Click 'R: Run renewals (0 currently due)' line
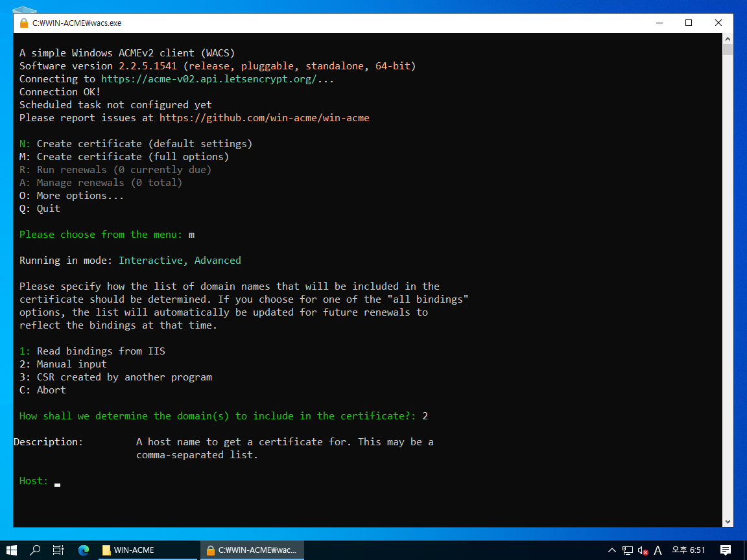 (x=115, y=170)
